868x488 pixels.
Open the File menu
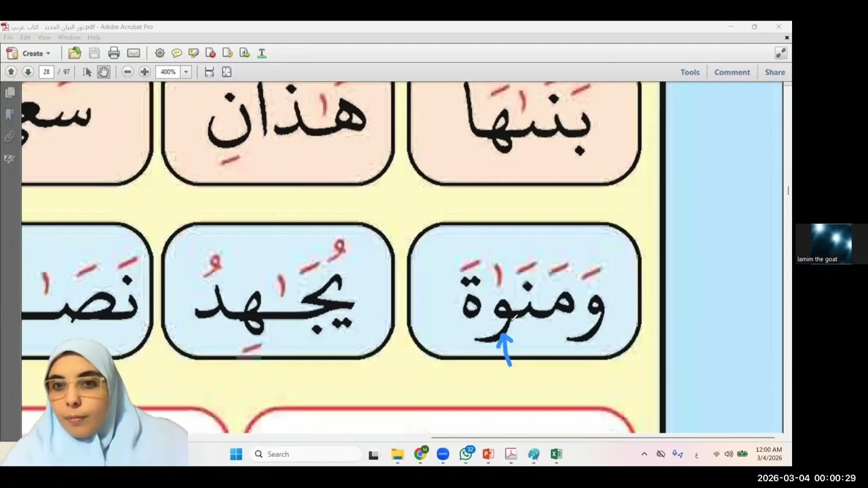tap(8, 37)
